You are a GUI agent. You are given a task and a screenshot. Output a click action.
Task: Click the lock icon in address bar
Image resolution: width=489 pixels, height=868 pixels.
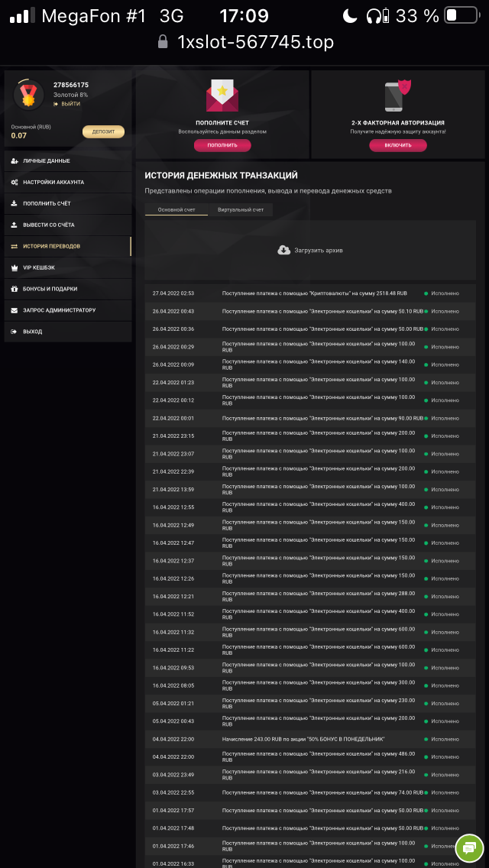163,42
